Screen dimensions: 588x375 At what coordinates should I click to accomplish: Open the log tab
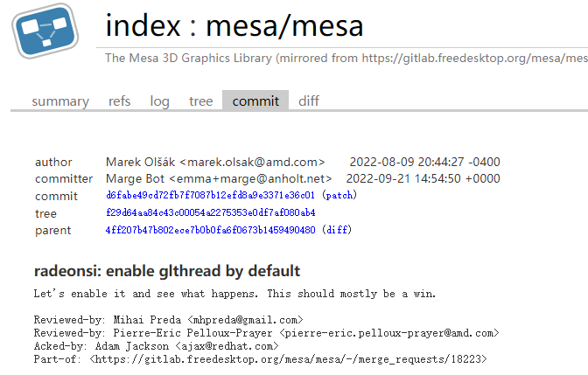tap(160, 101)
